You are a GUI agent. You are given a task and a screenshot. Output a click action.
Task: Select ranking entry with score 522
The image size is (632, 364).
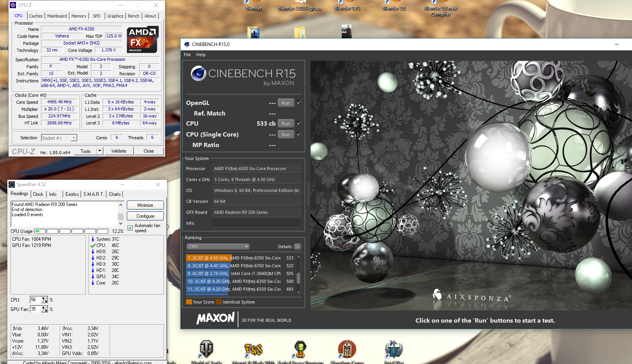coord(240,266)
